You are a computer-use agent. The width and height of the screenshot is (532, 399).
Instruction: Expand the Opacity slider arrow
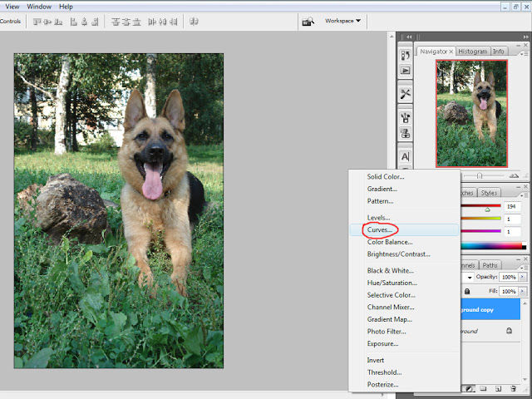click(522, 276)
